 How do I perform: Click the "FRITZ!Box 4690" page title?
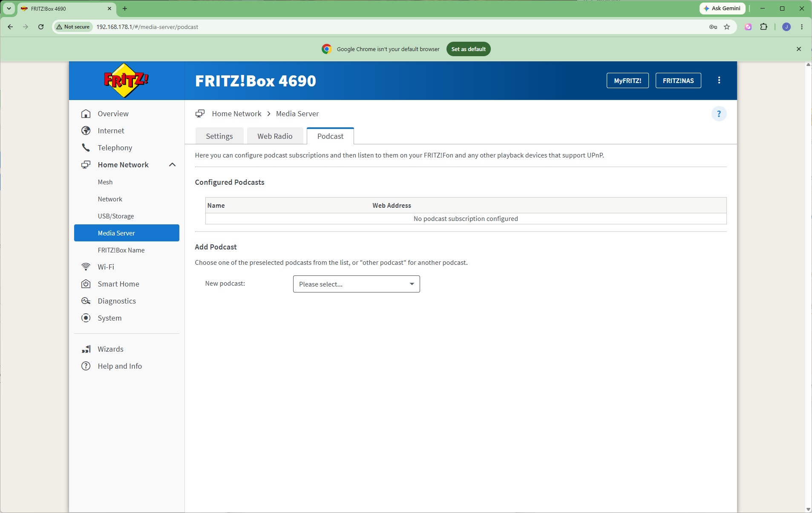click(256, 81)
